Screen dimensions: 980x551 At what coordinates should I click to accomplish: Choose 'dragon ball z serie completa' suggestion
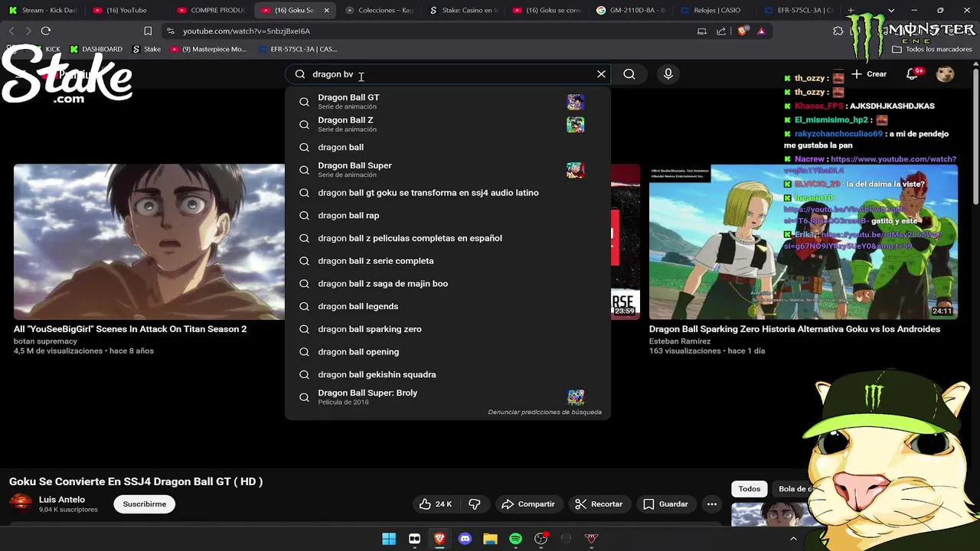click(x=448, y=261)
